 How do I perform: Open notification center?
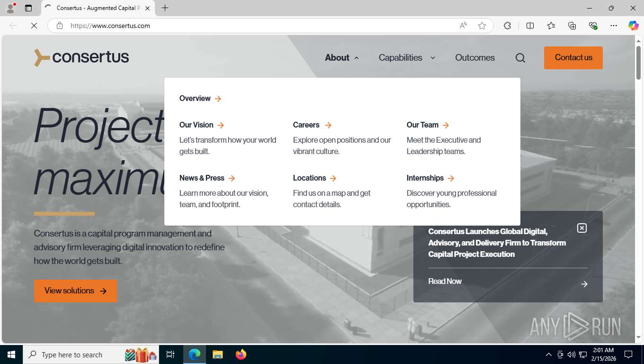click(x=628, y=355)
